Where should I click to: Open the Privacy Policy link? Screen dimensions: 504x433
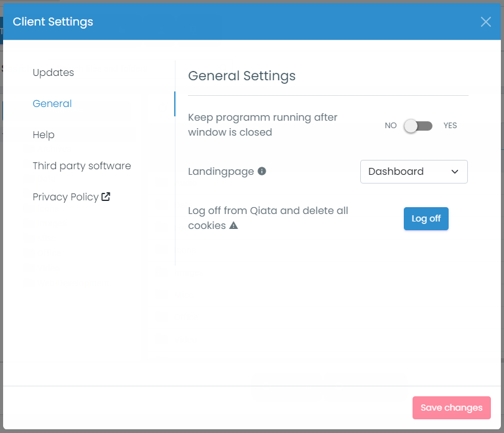[x=65, y=197]
